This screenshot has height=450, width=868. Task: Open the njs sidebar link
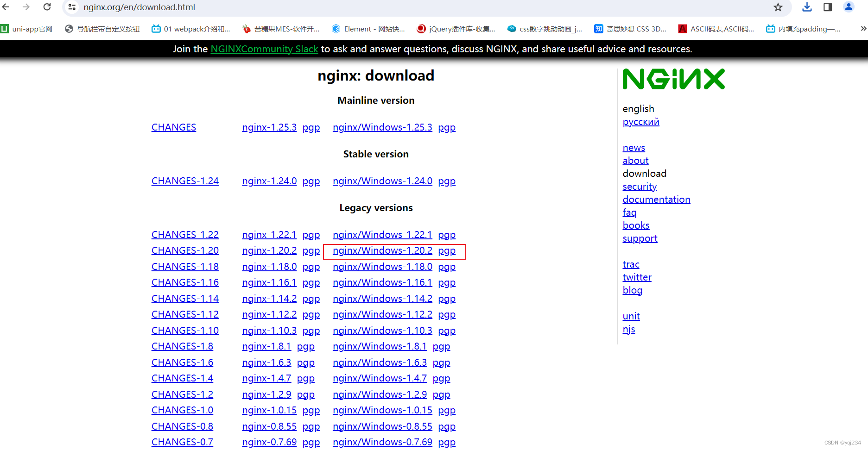click(629, 329)
